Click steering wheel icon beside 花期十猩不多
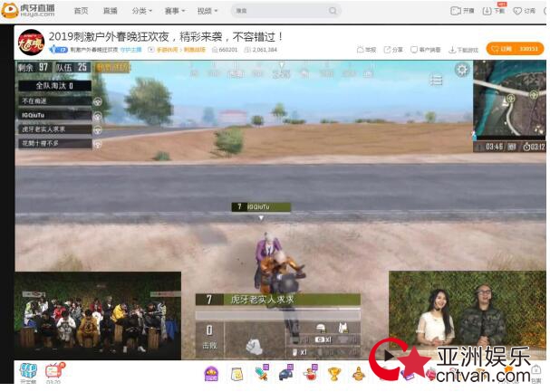 pos(98,144)
